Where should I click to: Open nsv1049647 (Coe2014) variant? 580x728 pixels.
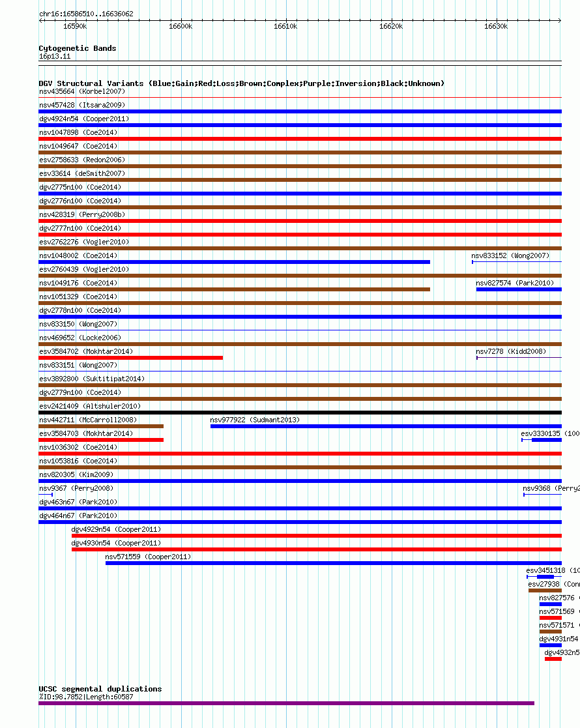78,146
